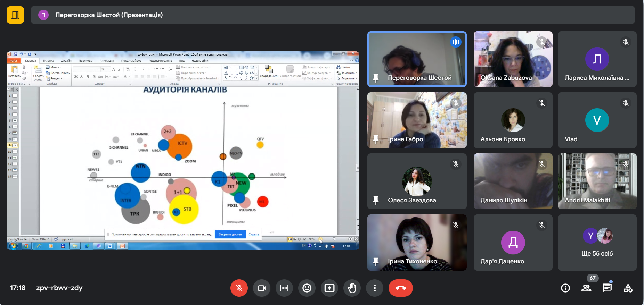Open Выделить dropdown

pos(347,78)
